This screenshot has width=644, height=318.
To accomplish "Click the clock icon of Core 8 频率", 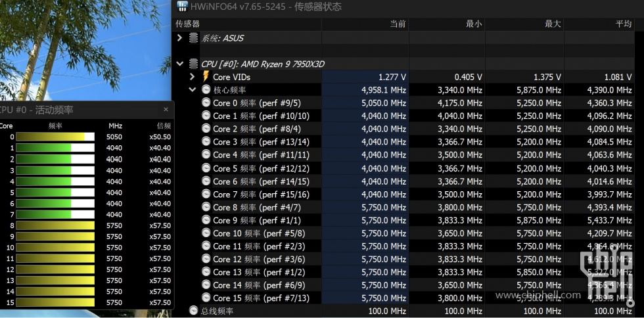I will click(206, 207).
